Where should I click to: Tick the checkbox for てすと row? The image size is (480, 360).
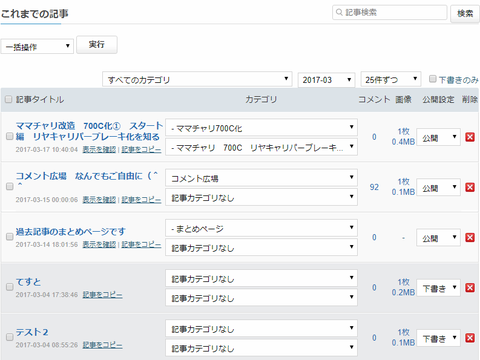coord(10,287)
